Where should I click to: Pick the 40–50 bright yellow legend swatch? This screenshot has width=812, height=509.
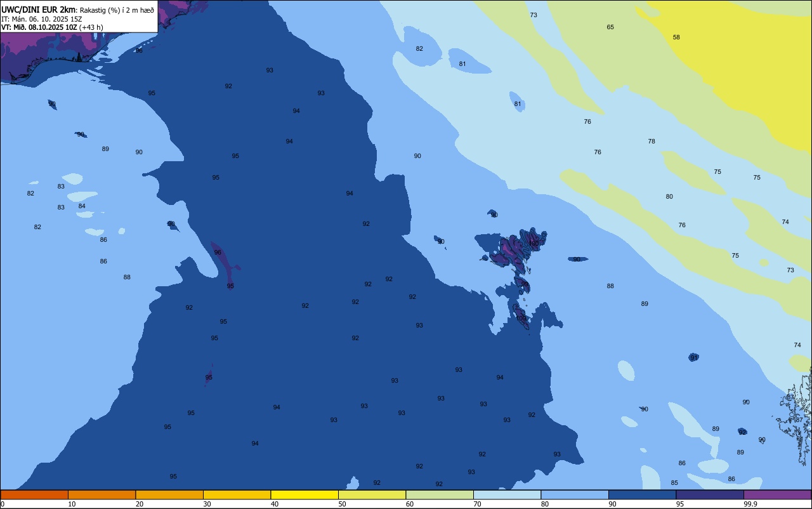coord(304,494)
